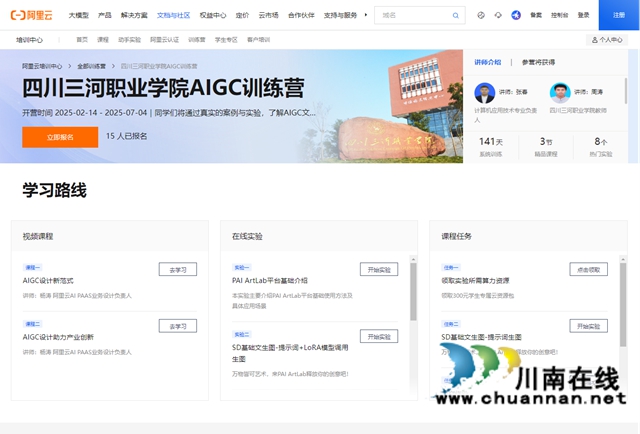Click the 在线实验 list scrollbar thumb
The height and width of the screenshot is (434, 640).
413,291
